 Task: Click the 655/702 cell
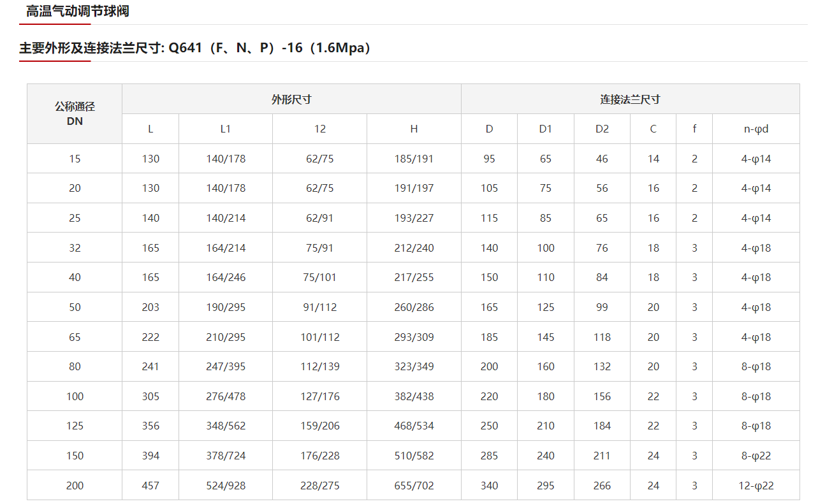[x=414, y=486]
